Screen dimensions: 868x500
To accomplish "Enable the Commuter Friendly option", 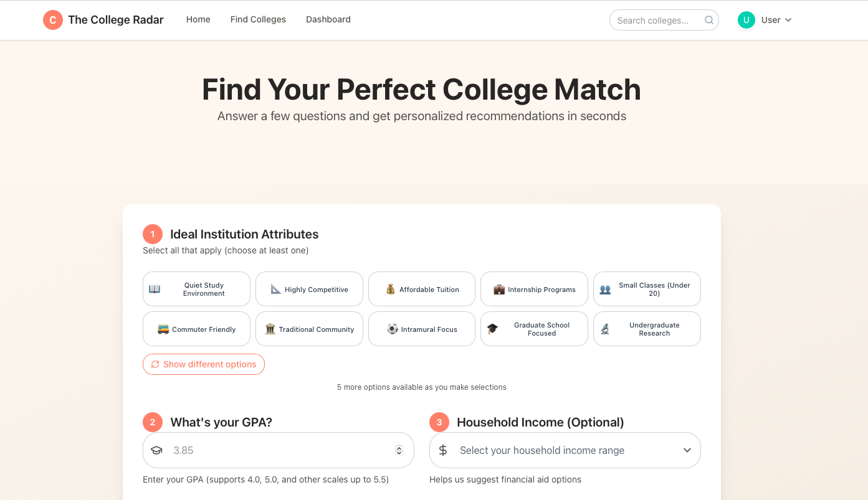I will click(x=196, y=329).
